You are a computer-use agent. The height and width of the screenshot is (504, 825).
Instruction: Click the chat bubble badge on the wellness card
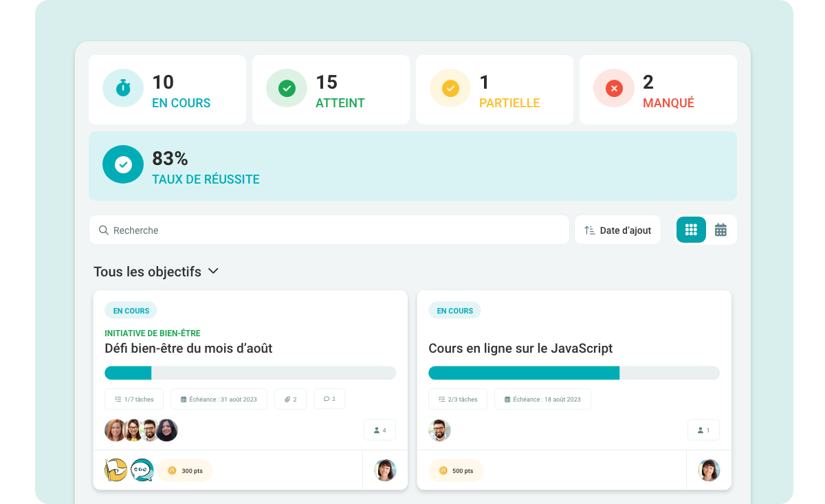(142, 470)
